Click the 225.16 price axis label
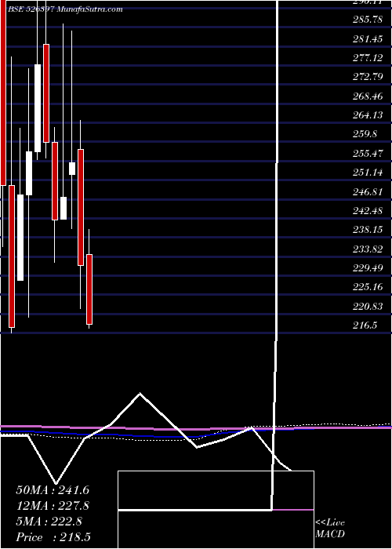This screenshot has width=392, height=549. (x=368, y=288)
